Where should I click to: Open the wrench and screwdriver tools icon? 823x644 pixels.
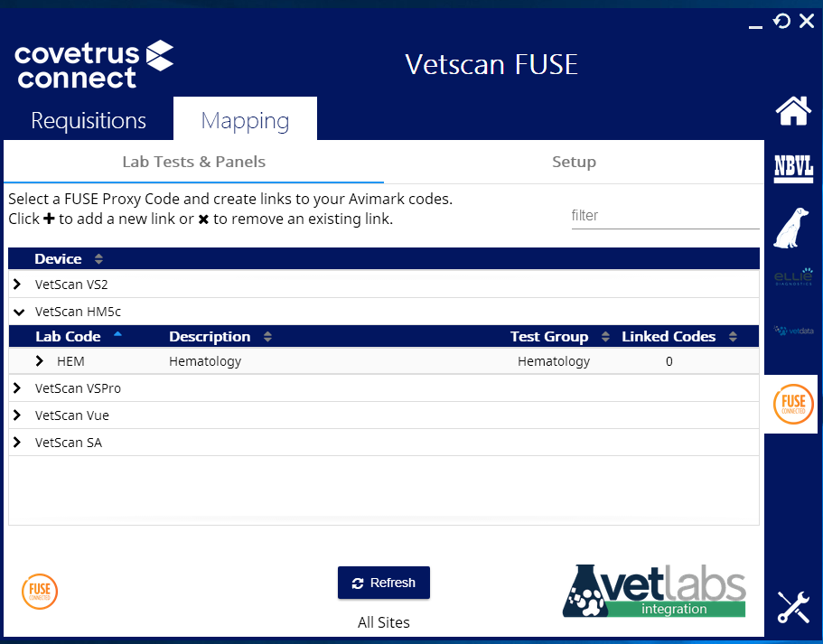[793, 607]
